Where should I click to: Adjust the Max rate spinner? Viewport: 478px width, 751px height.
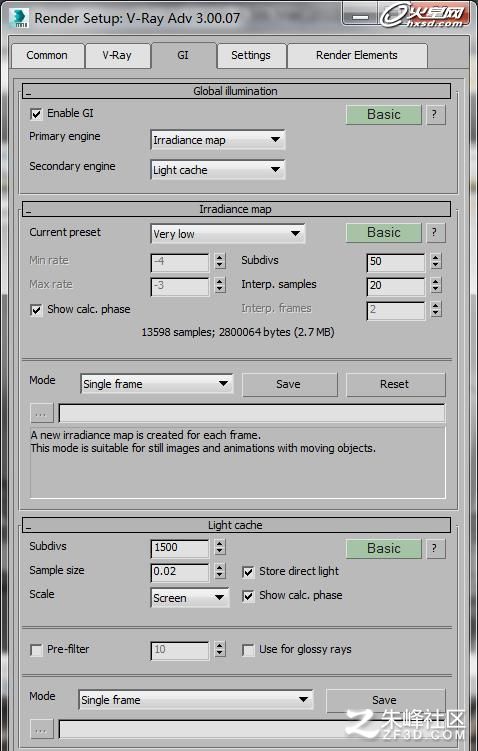(220, 285)
